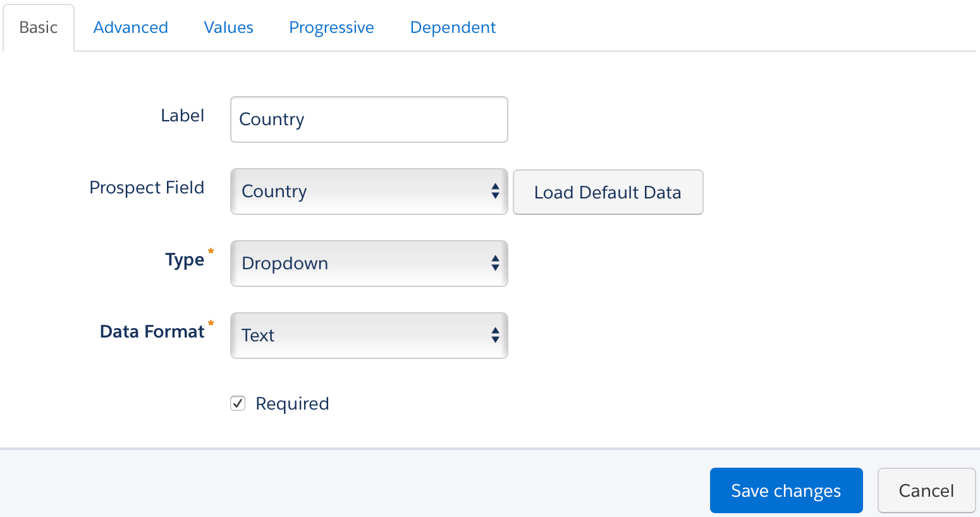980x517 pixels.
Task: Toggle the Required option off
Action: tap(238, 403)
